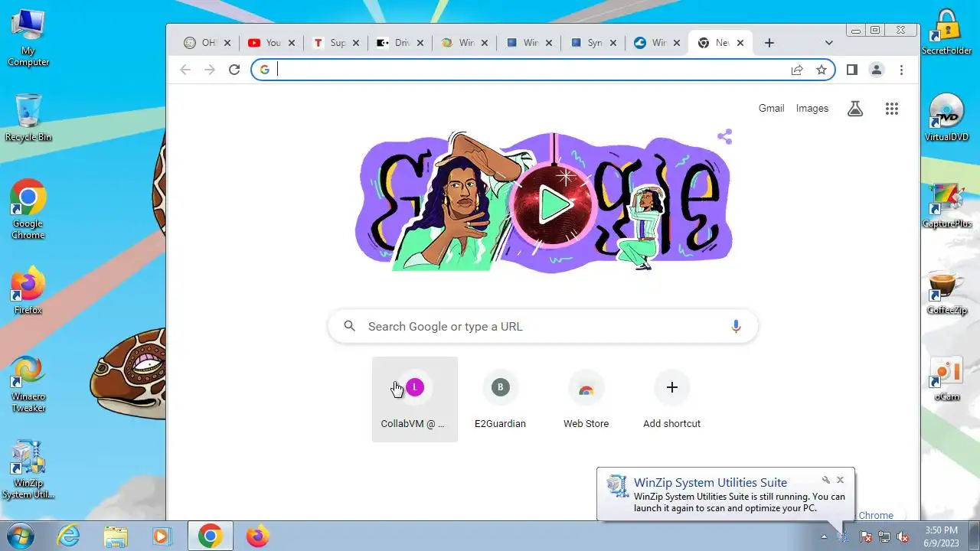Image resolution: width=980 pixels, height=551 pixels.
Task: Click the Show desktop strip beside the clock
Action: point(974,536)
